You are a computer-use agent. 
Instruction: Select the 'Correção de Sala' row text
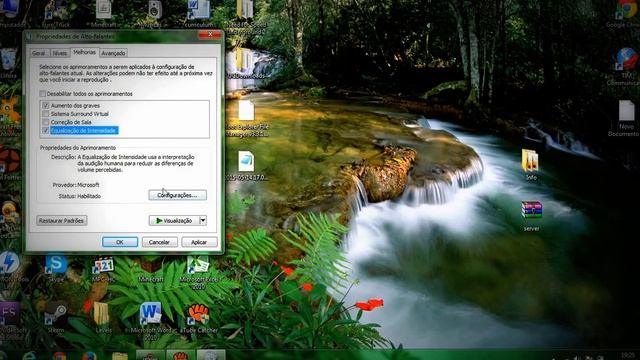71,122
